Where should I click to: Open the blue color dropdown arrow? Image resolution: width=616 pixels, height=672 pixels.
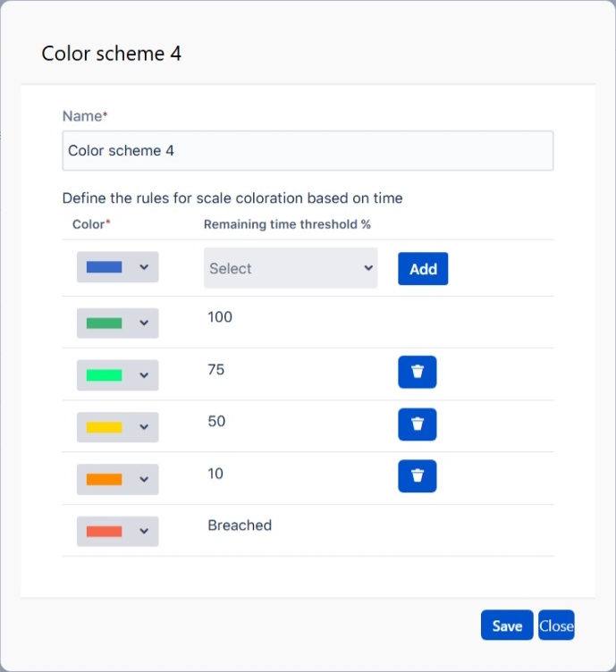tap(144, 267)
